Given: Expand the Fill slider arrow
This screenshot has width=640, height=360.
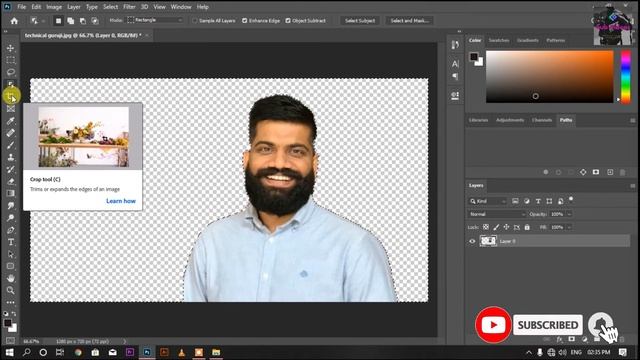Looking at the screenshot, I should 569,227.
